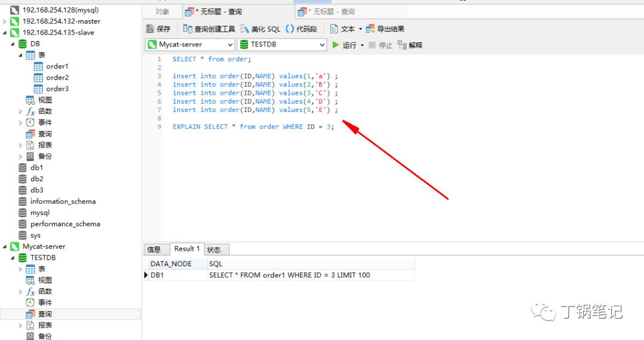
Task: Select connection 192.168.254.132-master
Action: point(61,21)
